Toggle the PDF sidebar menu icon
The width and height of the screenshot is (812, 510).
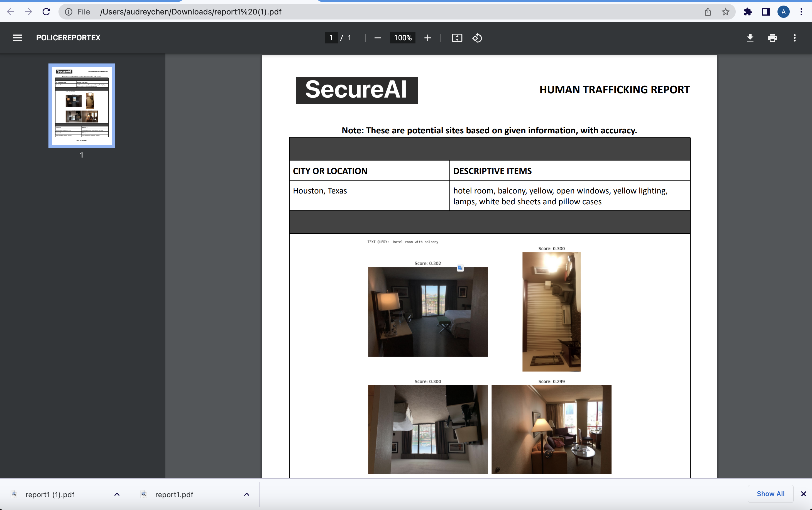click(x=17, y=38)
